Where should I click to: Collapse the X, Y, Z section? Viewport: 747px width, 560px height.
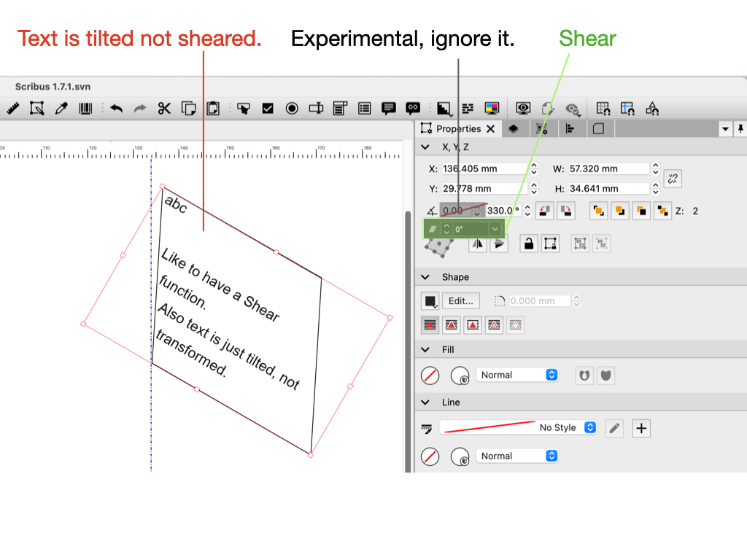425,147
